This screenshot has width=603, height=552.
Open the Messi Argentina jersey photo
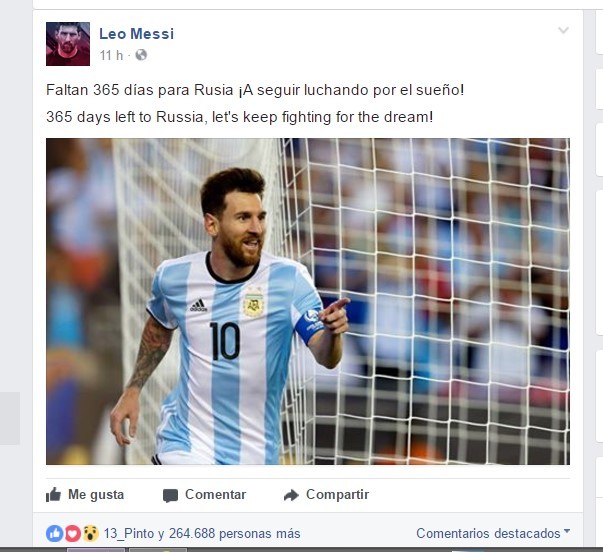click(308, 301)
